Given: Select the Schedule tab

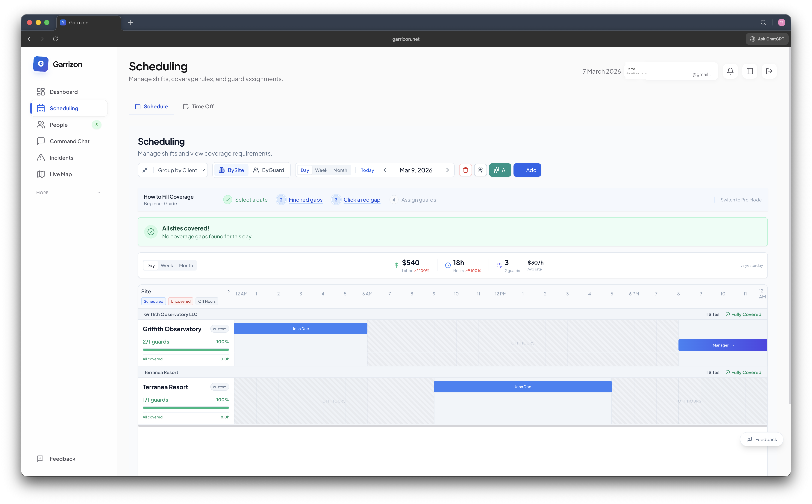Looking at the screenshot, I should coord(151,106).
